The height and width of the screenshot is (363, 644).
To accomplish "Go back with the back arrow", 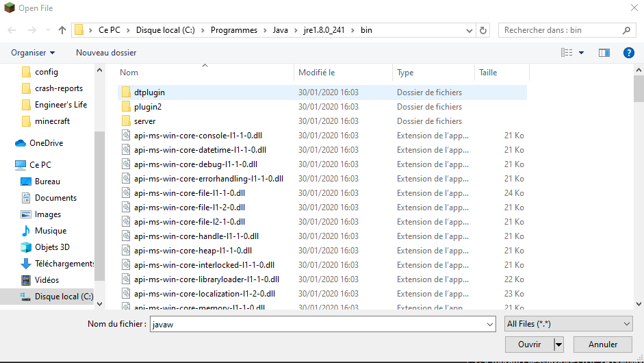I will 12,30.
